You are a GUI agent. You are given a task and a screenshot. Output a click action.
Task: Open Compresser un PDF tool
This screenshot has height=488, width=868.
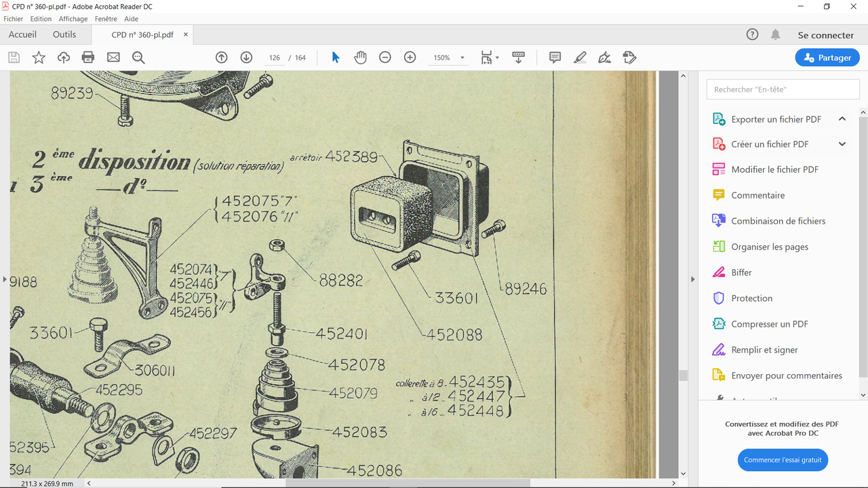tap(761, 324)
